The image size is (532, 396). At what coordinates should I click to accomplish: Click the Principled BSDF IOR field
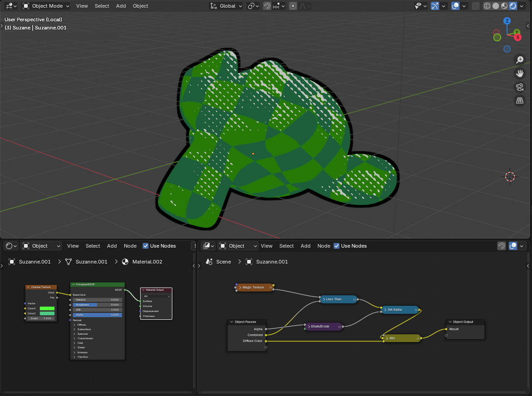(x=98, y=310)
